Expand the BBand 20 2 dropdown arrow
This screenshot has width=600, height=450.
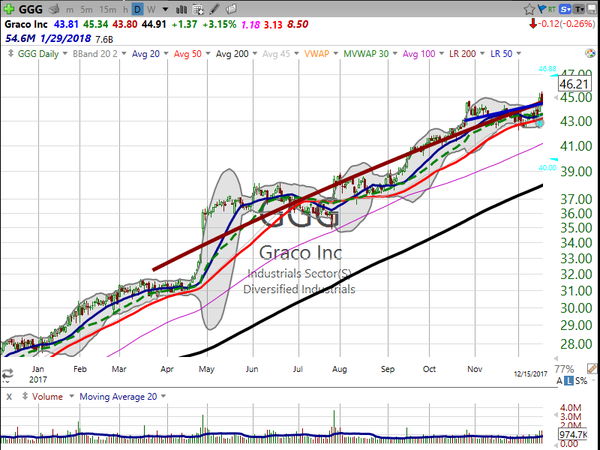coord(124,54)
